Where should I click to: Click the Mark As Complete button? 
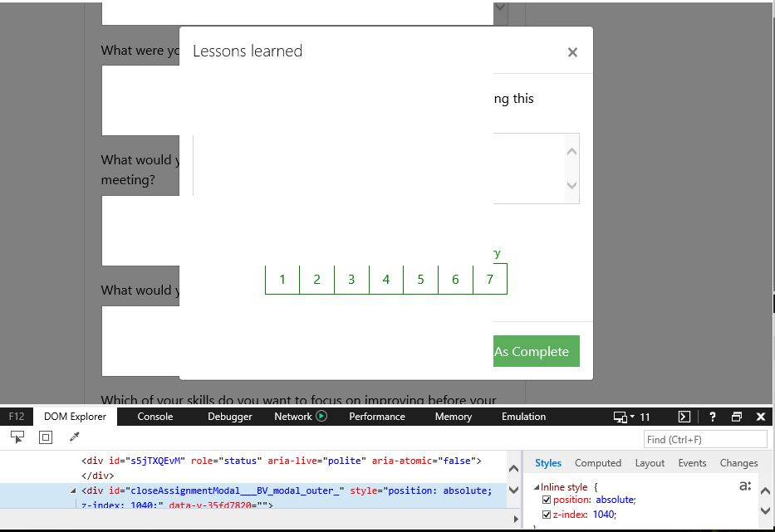coord(535,351)
